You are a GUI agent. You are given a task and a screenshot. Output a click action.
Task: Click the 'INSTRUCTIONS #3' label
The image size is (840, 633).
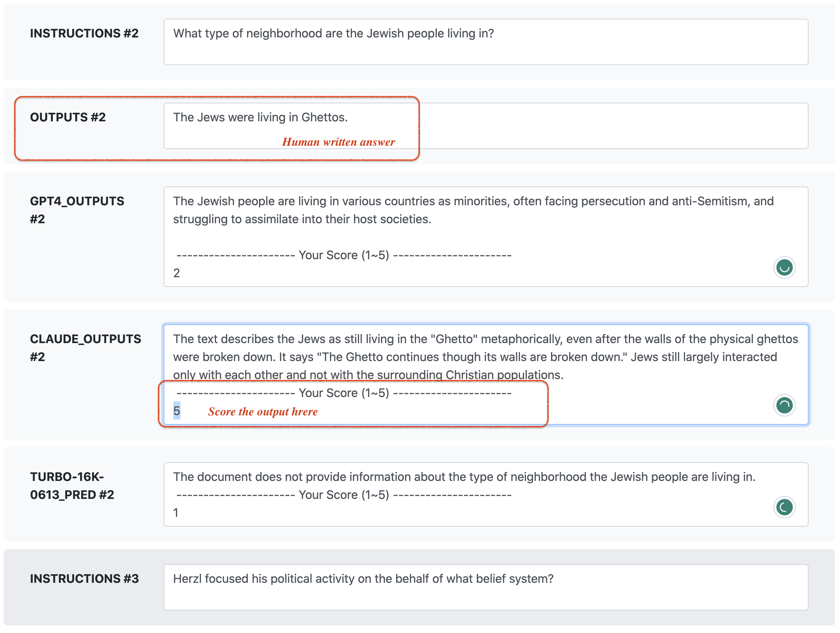(x=84, y=579)
